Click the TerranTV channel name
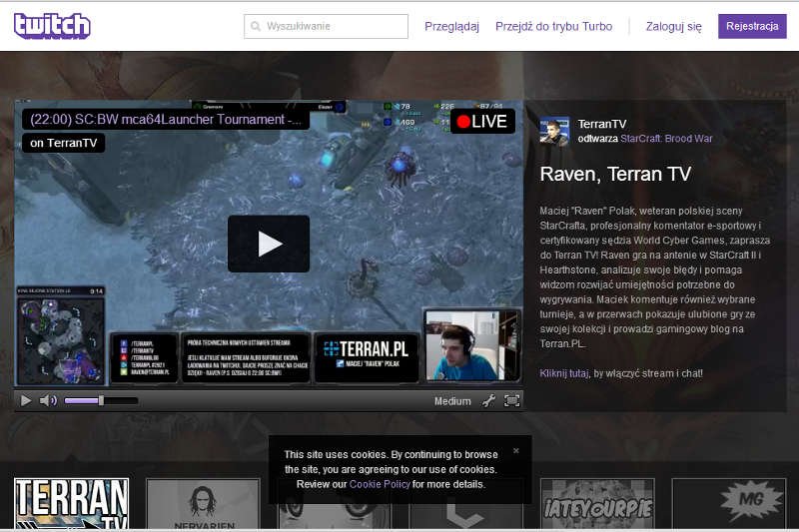 (x=602, y=124)
